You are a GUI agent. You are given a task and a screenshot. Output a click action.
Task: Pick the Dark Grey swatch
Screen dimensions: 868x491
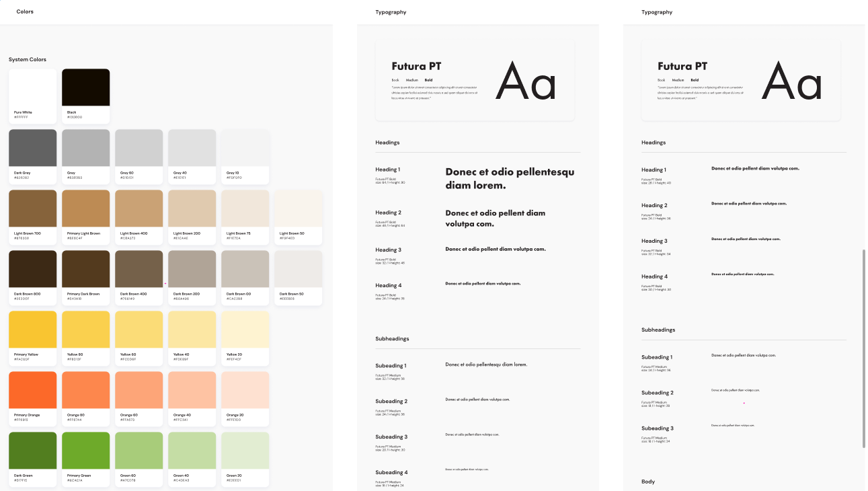click(x=32, y=148)
